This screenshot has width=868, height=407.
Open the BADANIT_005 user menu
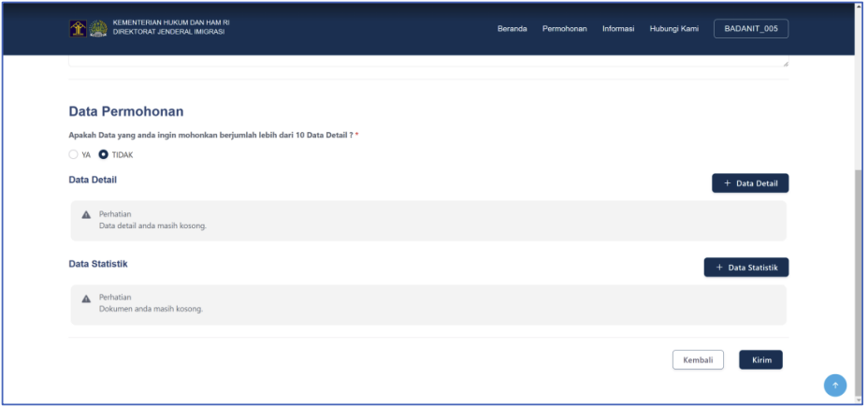coord(750,29)
